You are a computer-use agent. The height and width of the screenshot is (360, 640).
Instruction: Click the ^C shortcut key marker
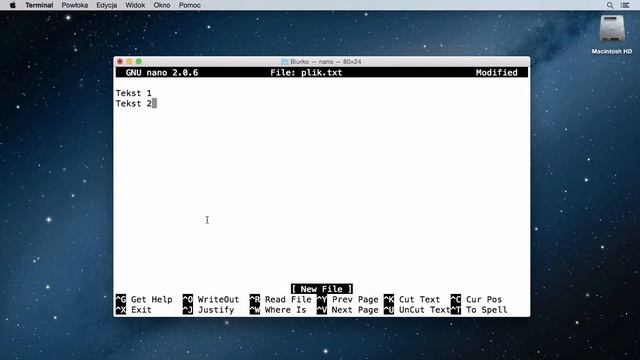coord(456,299)
